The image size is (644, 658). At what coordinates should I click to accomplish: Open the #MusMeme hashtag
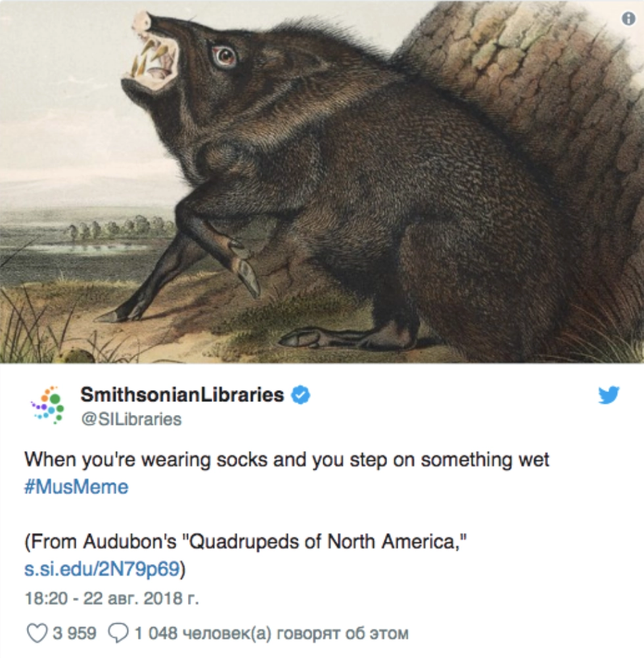[76, 487]
